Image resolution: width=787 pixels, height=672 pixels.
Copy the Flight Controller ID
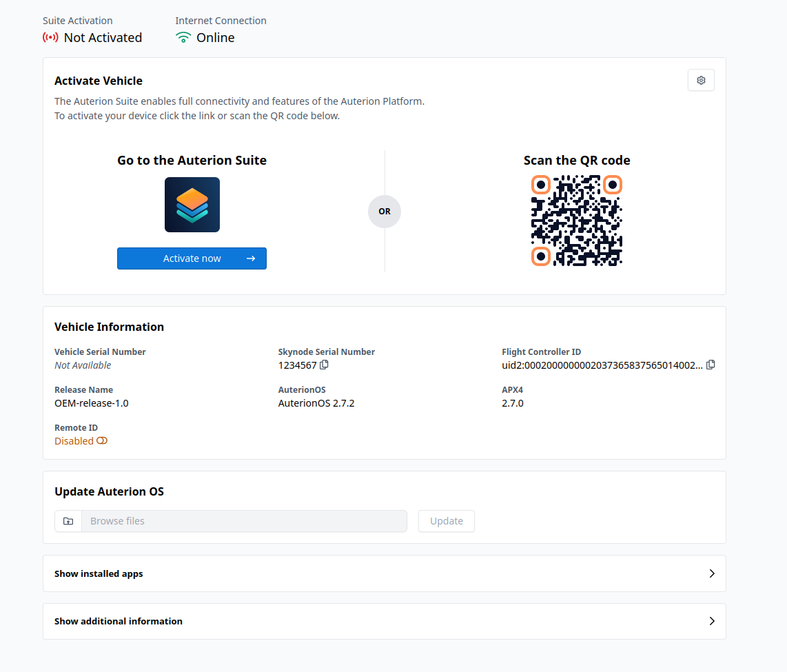711,365
